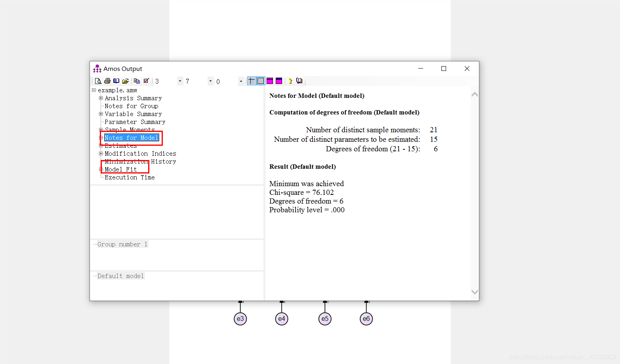Select Variable Summary item
The image size is (620, 364).
(x=133, y=114)
